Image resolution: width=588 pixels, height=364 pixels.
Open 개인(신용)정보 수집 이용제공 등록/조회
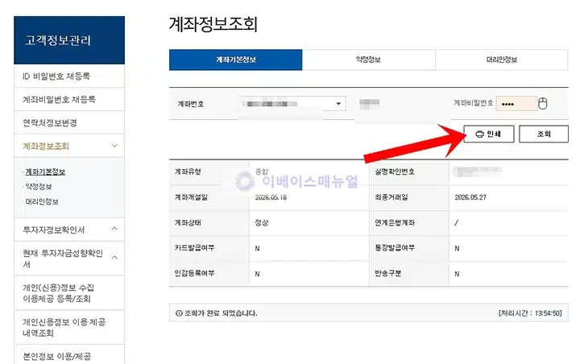click(x=69, y=293)
